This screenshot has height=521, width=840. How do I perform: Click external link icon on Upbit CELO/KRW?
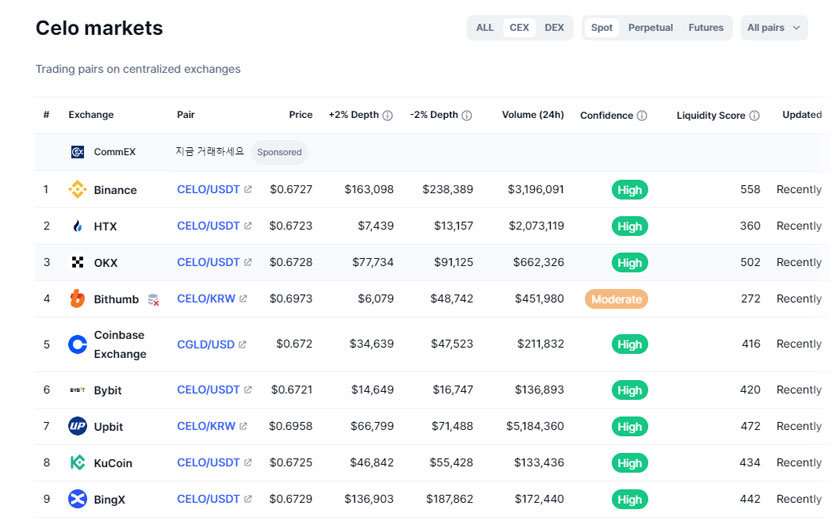pos(243,426)
